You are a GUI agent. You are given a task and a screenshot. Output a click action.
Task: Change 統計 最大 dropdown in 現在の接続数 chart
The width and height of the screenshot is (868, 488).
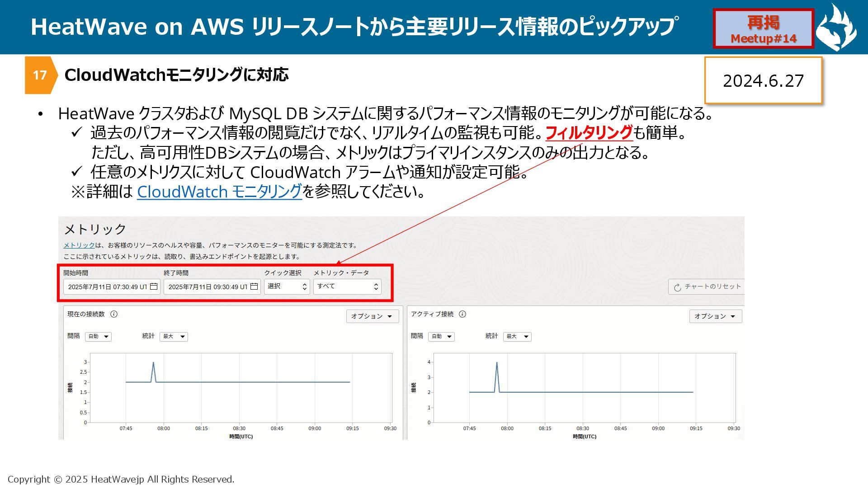coord(174,337)
